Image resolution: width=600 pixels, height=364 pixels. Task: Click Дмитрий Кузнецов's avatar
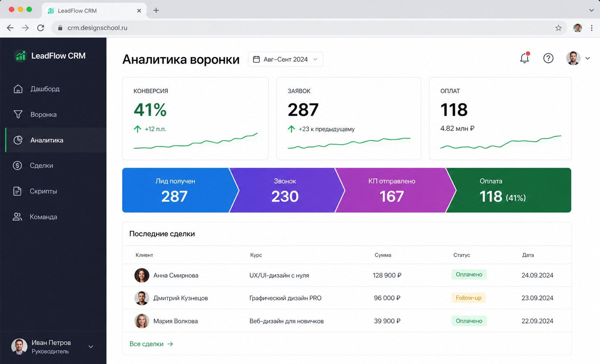pyautogui.click(x=142, y=298)
